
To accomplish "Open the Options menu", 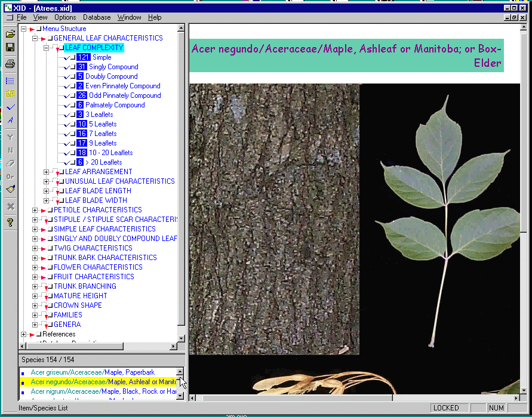I will point(65,17).
